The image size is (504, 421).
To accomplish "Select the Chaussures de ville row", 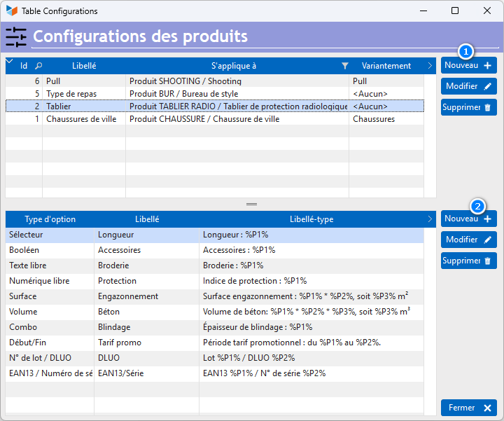I will pos(210,119).
